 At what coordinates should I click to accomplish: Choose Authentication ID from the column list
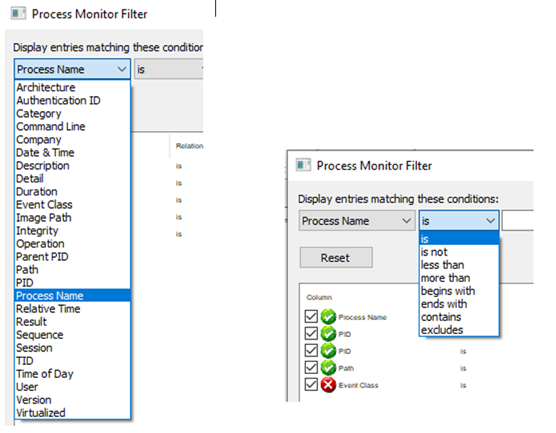click(x=72, y=100)
